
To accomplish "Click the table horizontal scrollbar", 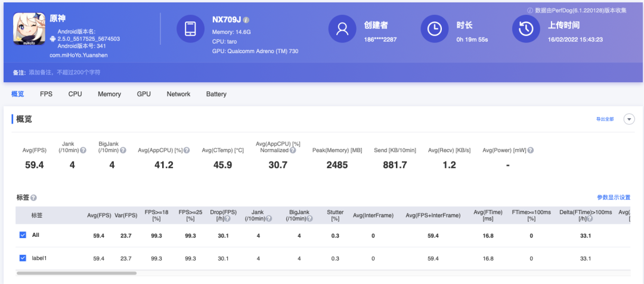I will 76,273.
